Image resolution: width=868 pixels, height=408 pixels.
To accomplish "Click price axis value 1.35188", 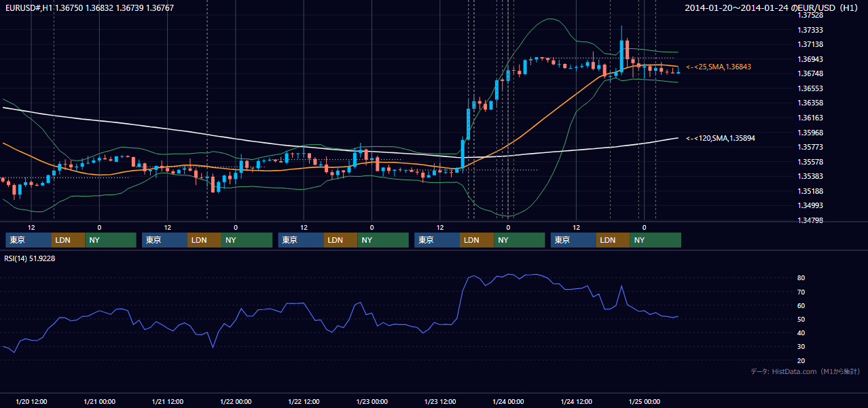I will (x=810, y=191).
